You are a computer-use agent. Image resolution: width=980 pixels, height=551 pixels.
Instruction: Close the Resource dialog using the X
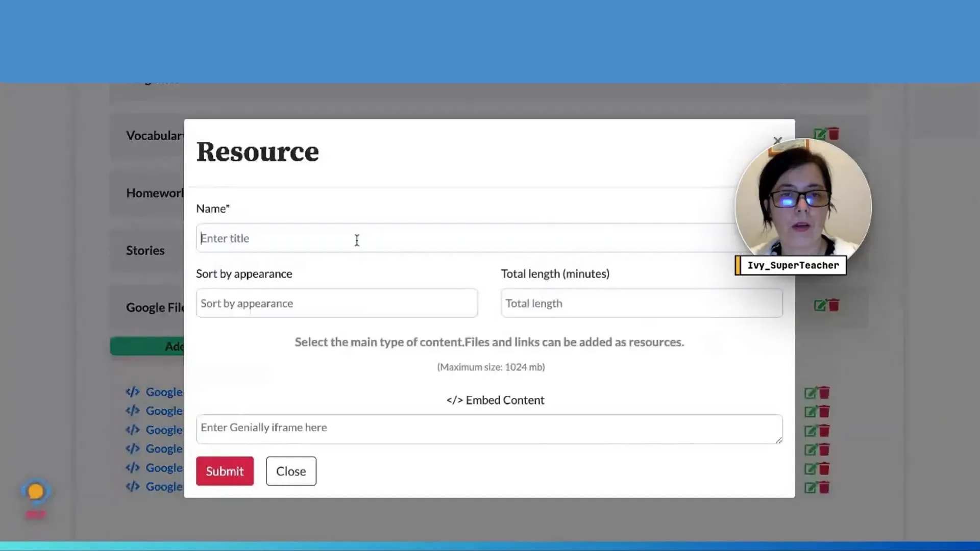(777, 141)
